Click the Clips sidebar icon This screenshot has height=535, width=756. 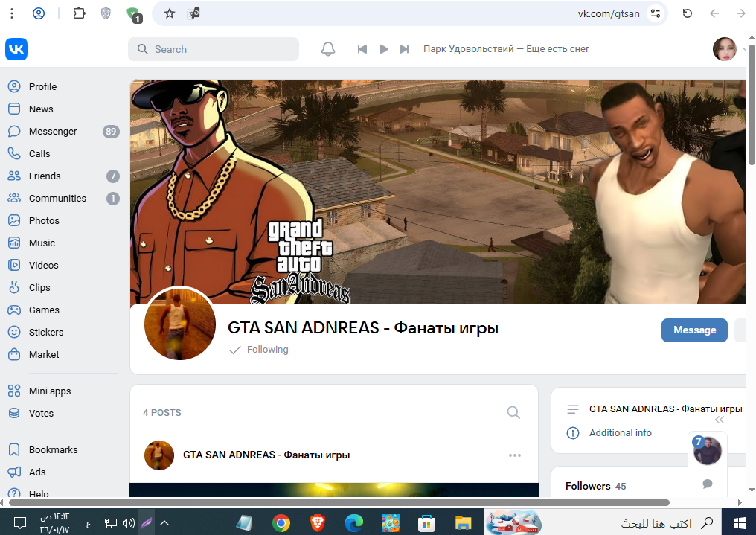14,288
